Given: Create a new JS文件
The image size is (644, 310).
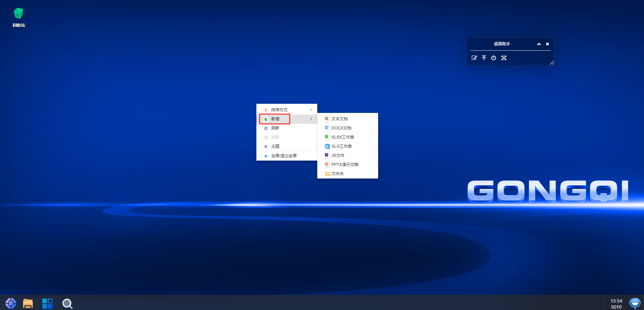Looking at the screenshot, I should point(348,156).
